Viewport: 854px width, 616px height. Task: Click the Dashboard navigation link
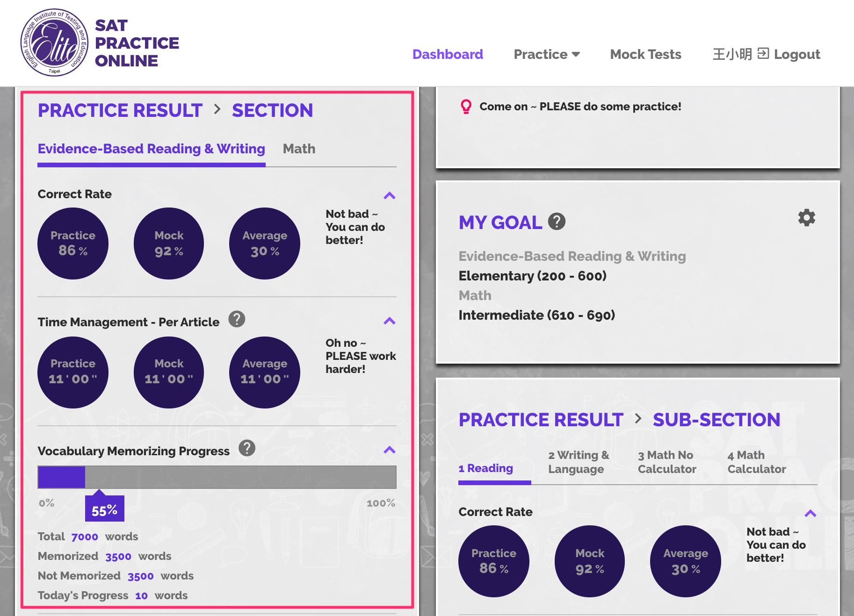point(448,54)
